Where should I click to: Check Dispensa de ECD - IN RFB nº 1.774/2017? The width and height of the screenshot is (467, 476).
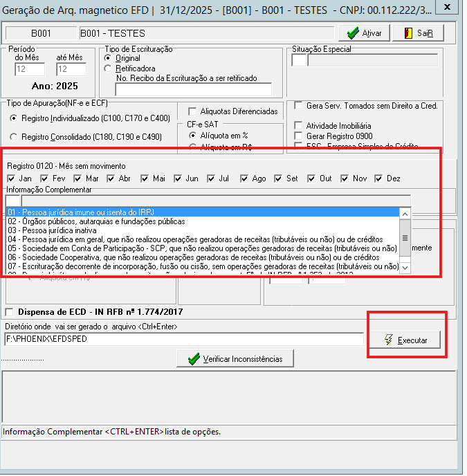10,312
